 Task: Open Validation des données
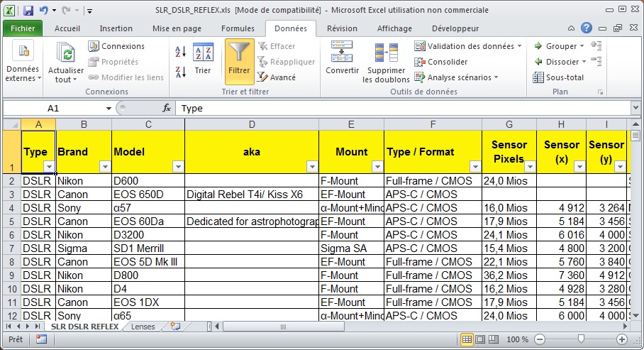pos(464,46)
